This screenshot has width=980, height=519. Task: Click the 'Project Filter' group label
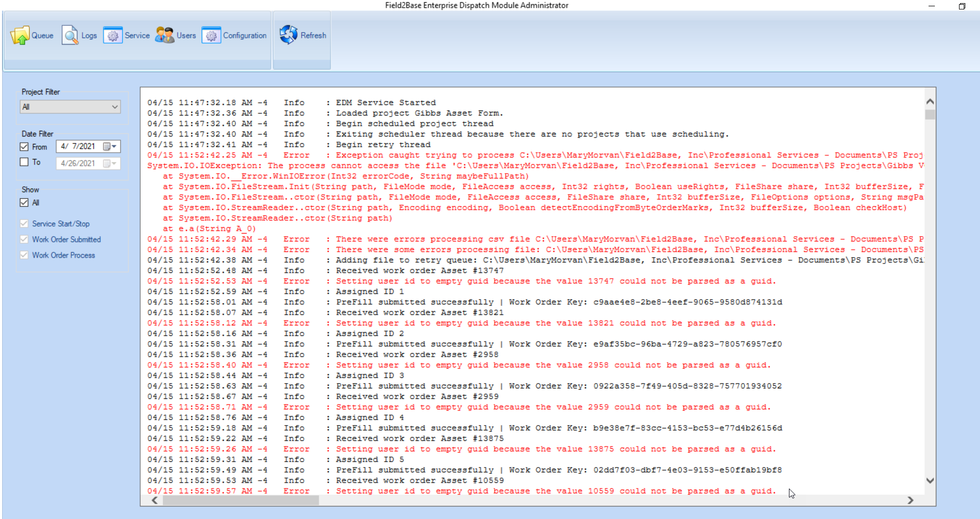(x=41, y=92)
